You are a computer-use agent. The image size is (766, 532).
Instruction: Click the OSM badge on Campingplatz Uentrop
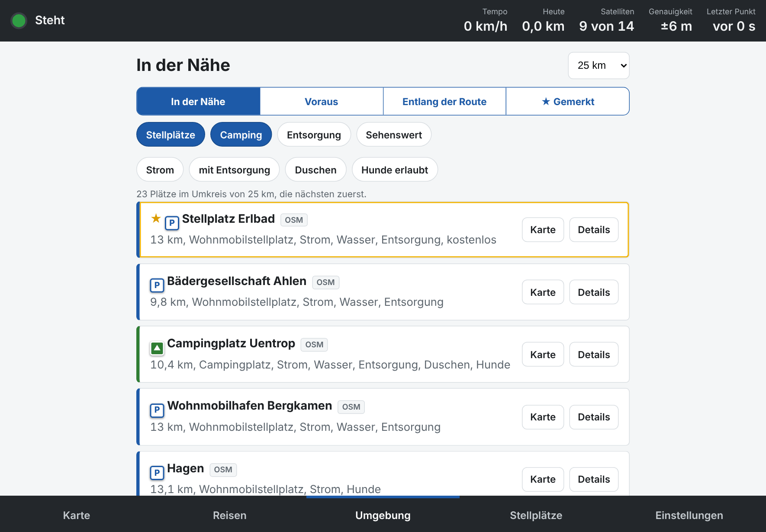pyautogui.click(x=314, y=345)
